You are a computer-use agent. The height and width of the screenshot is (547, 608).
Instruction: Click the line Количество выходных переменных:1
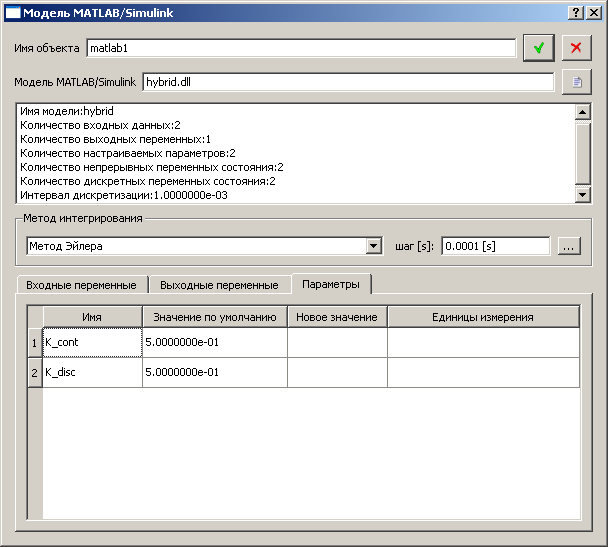[x=115, y=139]
